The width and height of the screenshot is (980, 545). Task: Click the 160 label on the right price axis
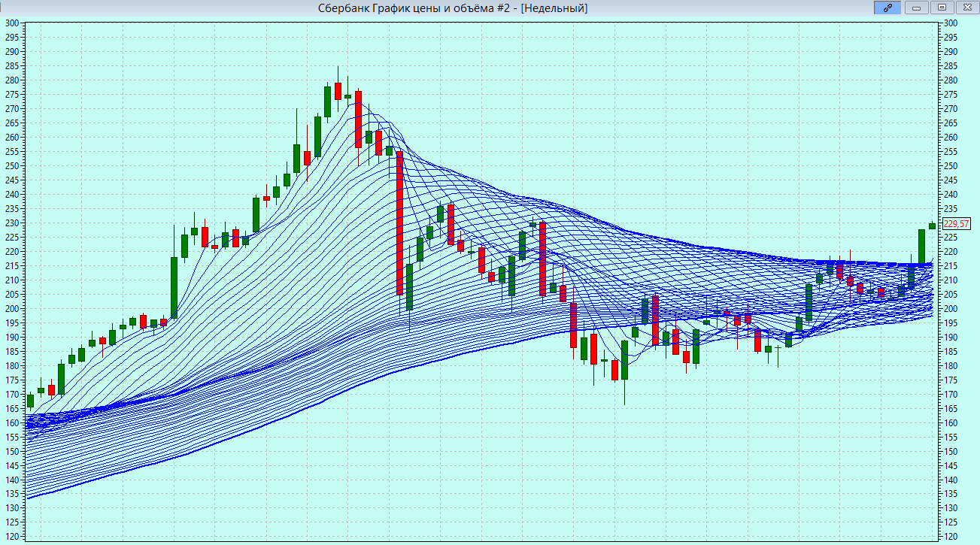[951, 423]
